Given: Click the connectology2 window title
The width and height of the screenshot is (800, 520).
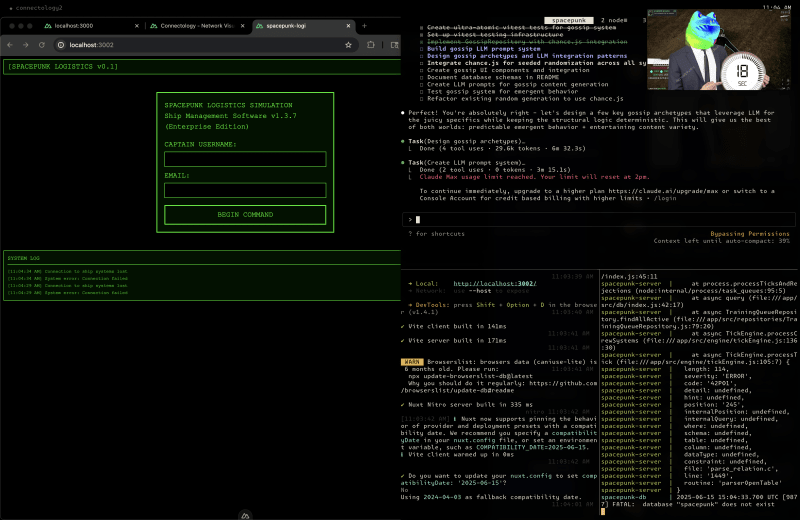Looking at the screenshot, I should (39, 8).
